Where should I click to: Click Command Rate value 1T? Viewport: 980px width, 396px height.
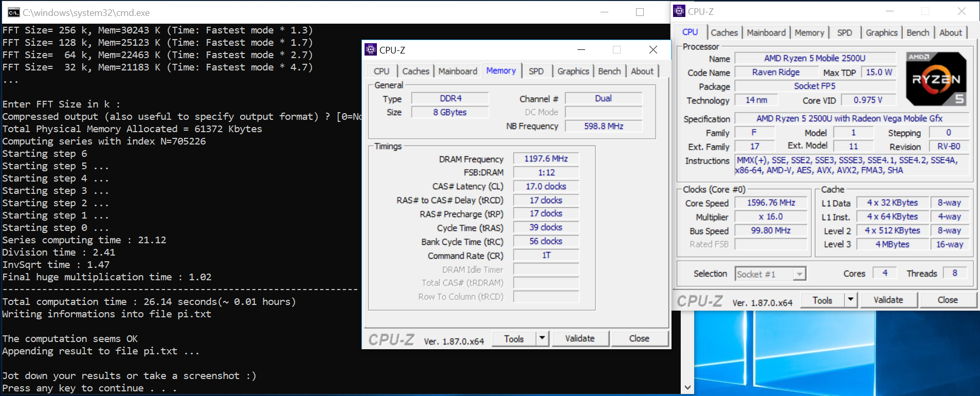click(546, 255)
